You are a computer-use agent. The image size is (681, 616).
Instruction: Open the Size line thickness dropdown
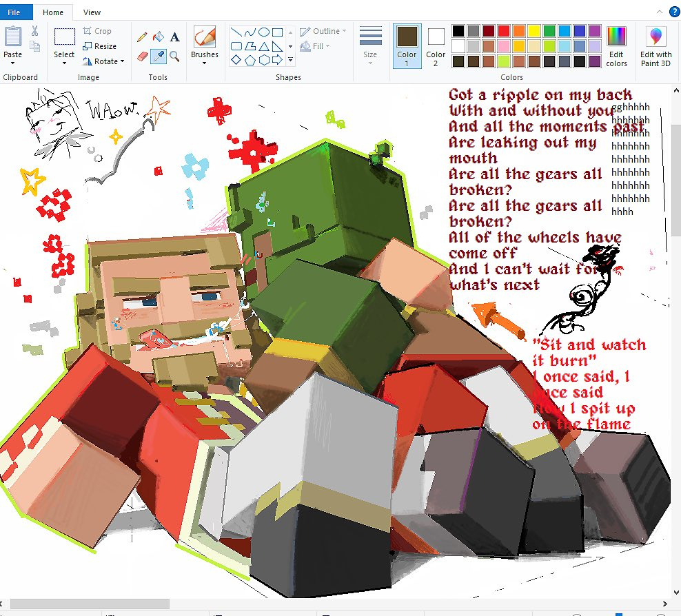[x=370, y=46]
